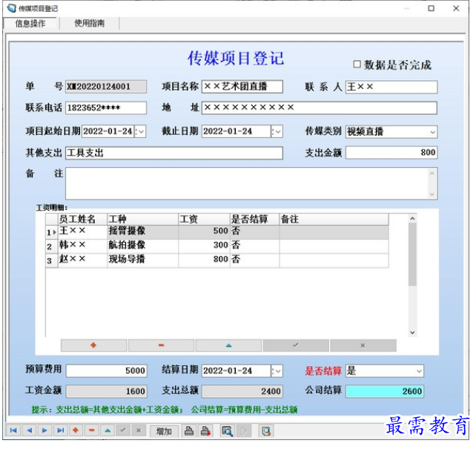
Task: Click 其他支出 input field
Action: pyautogui.click(x=174, y=153)
